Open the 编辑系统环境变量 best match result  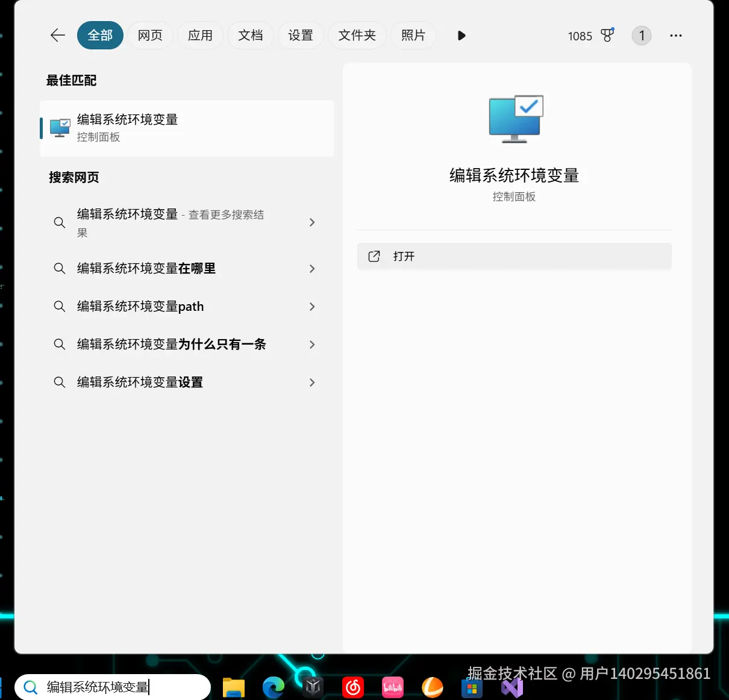pos(187,128)
